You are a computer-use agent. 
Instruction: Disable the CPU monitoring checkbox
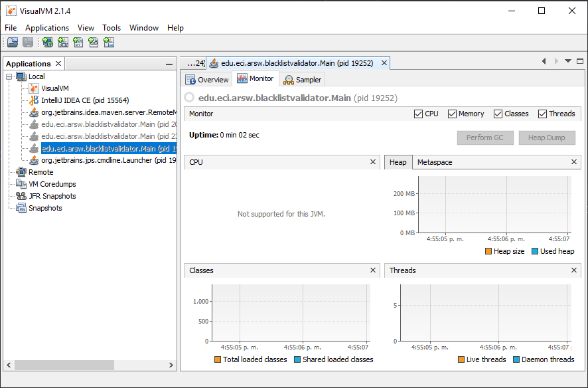tap(419, 114)
